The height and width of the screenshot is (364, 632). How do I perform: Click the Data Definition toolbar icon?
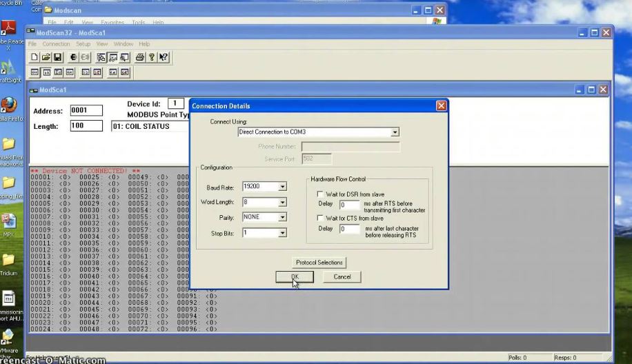pyautogui.click(x=101, y=57)
